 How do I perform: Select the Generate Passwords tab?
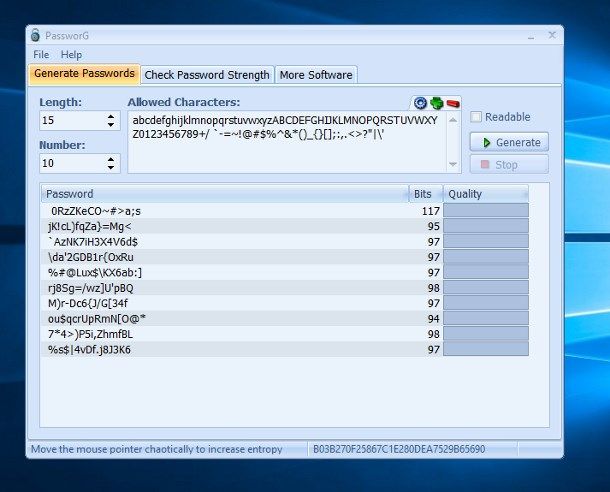click(x=84, y=74)
